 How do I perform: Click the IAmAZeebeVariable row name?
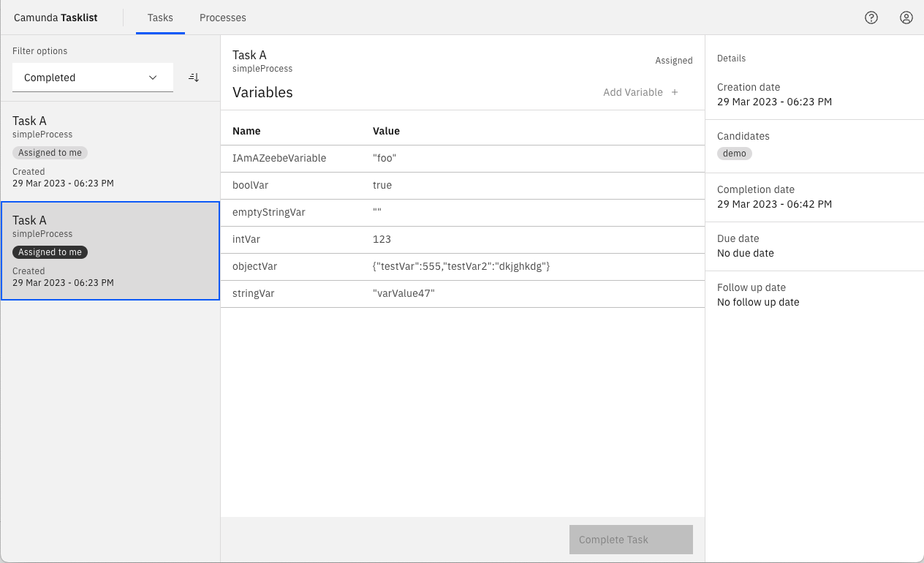(x=279, y=158)
